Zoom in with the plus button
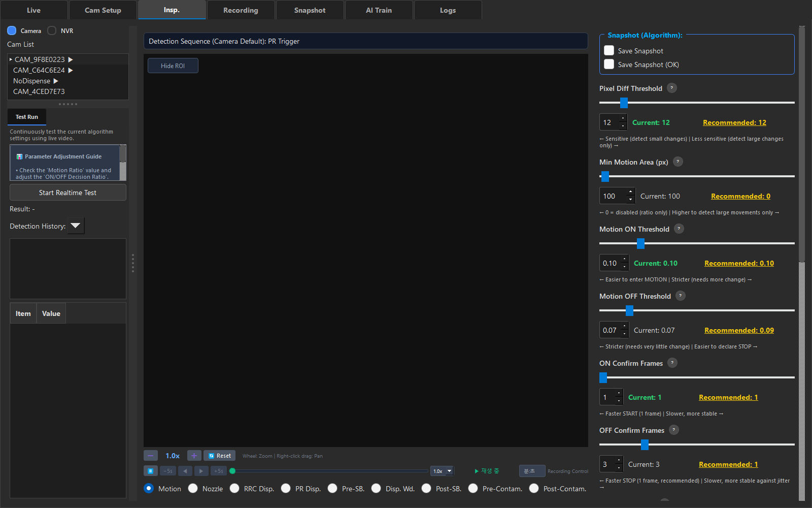 (194, 456)
